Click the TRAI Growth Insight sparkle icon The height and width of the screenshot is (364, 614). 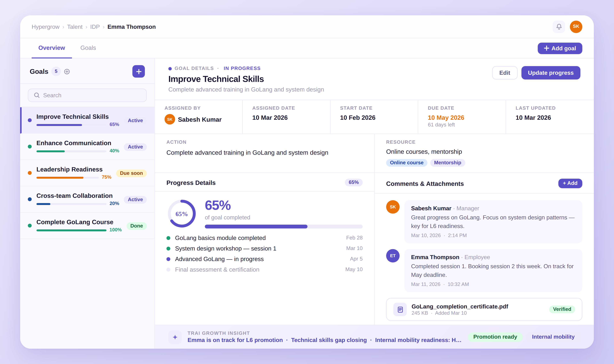pos(175,337)
